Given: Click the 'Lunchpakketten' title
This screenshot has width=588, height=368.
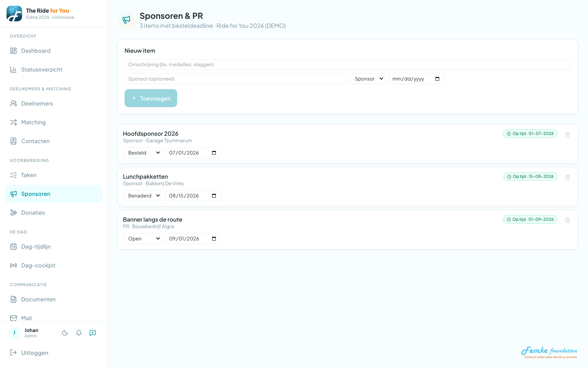Looking at the screenshot, I should click(145, 176).
